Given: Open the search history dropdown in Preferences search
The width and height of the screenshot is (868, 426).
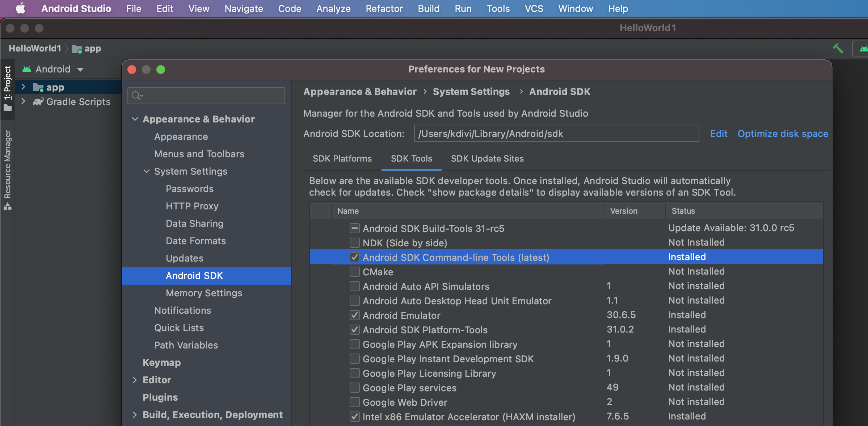Looking at the screenshot, I should pyautogui.click(x=142, y=96).
